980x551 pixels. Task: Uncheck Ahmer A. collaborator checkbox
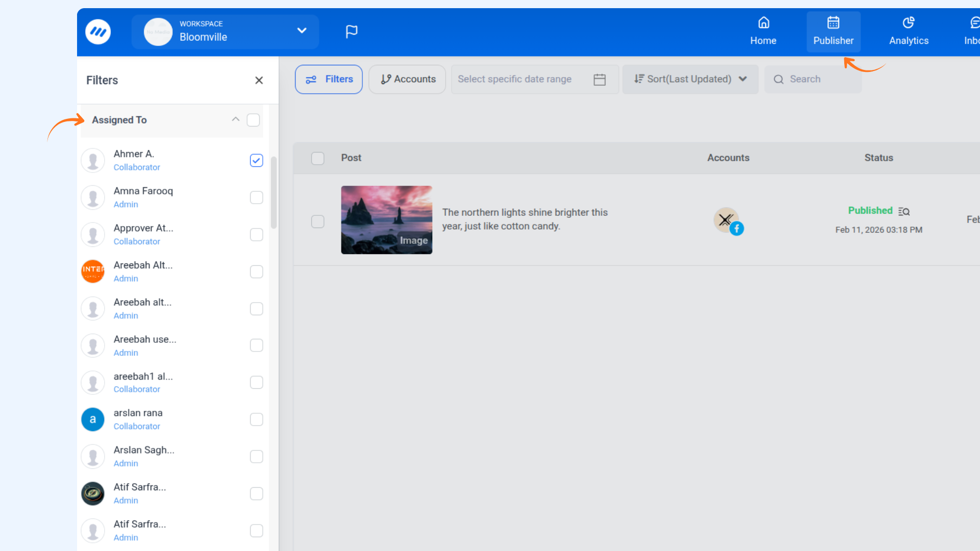[256, 160]
